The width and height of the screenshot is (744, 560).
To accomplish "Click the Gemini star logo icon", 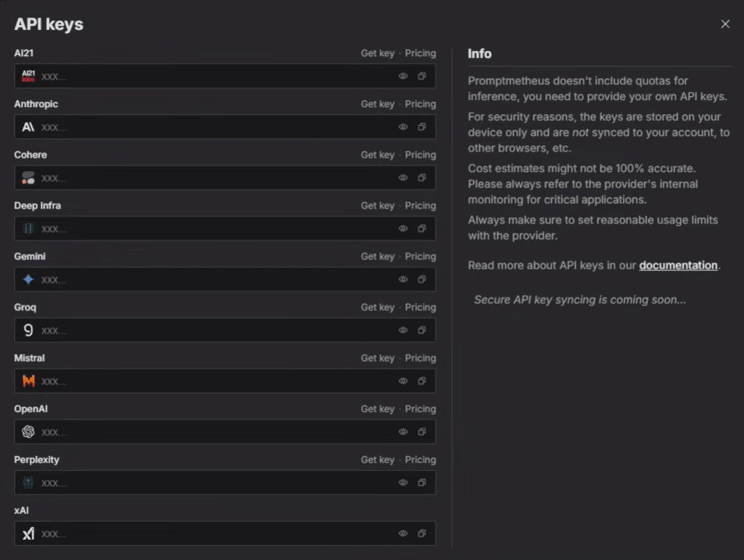I will 28,279.
